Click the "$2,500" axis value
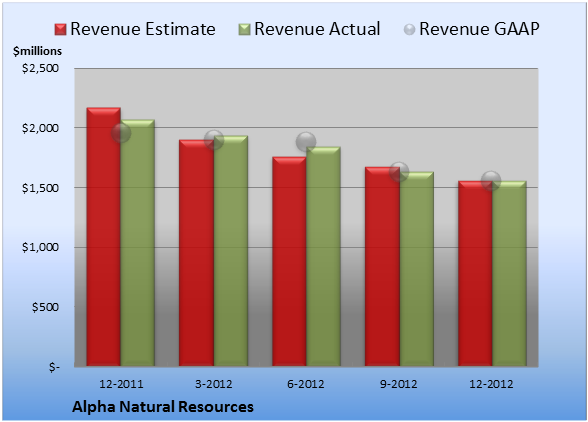Image resolution: width=588 pixels, height=422 pixels. [40, 68]
